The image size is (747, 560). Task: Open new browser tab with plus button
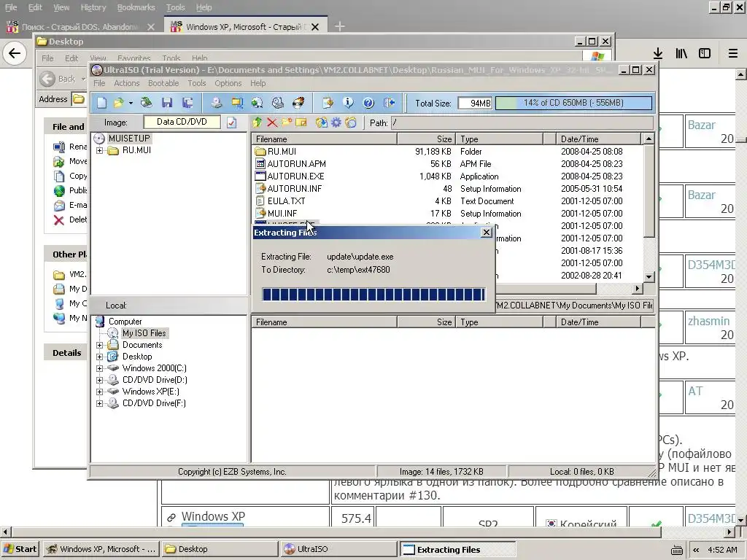[340, 27]
